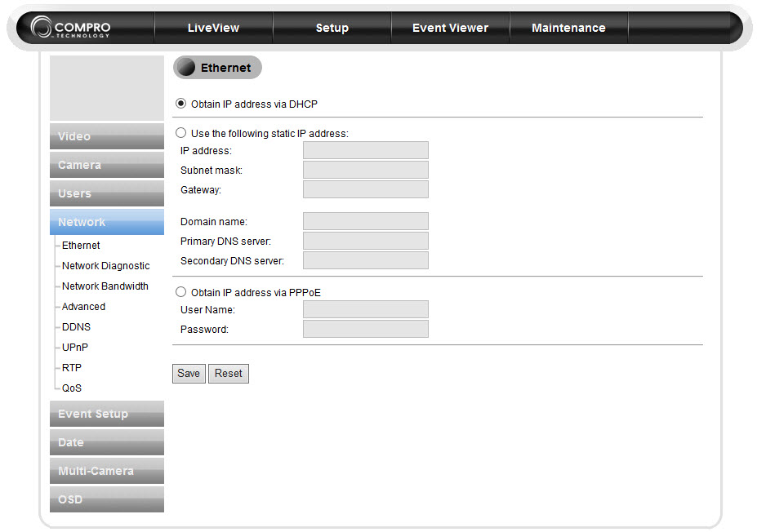Open Advanced network settings
Screen dimensions: 757x532
click(x=83, y=306)
